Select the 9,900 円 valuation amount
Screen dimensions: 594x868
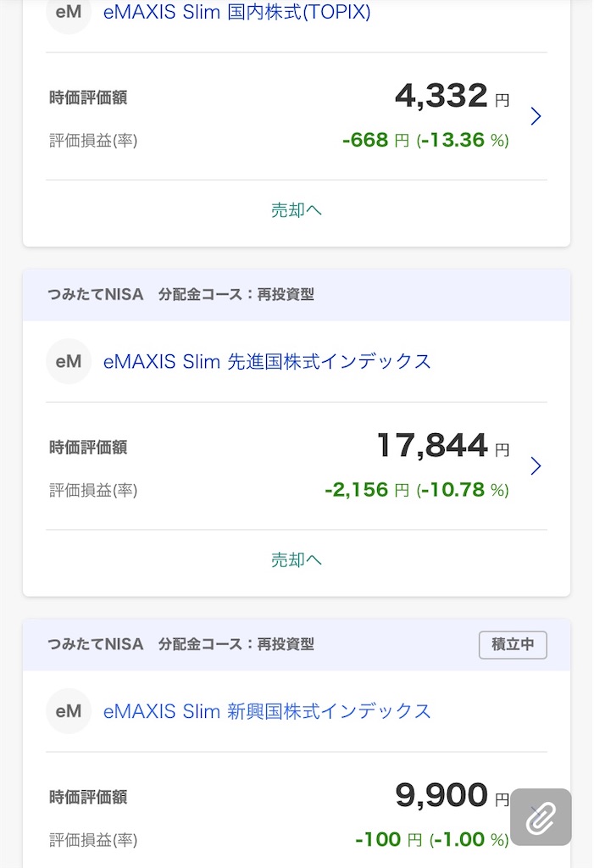click(452, 795)
